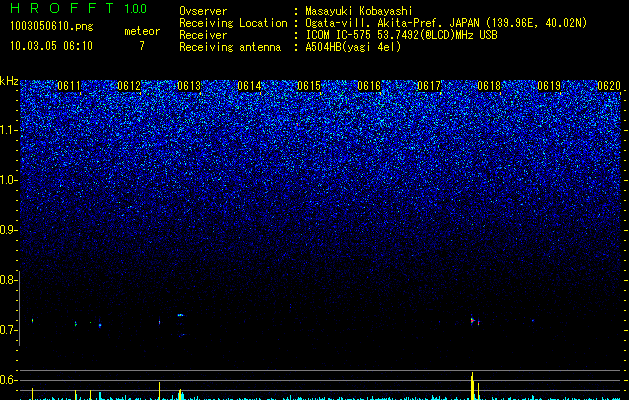This screenshot has height=400, width=629.
Task: Click the Receiver label
Action: (203, 35)
